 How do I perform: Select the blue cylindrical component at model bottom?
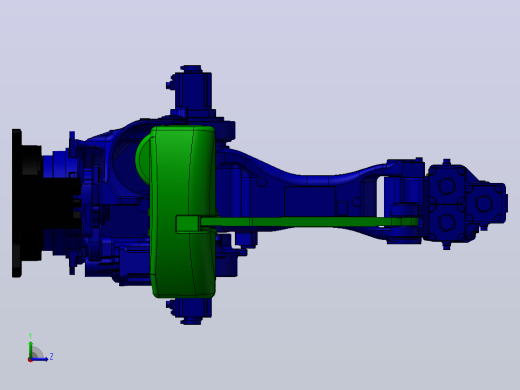[x=190, y=311]
